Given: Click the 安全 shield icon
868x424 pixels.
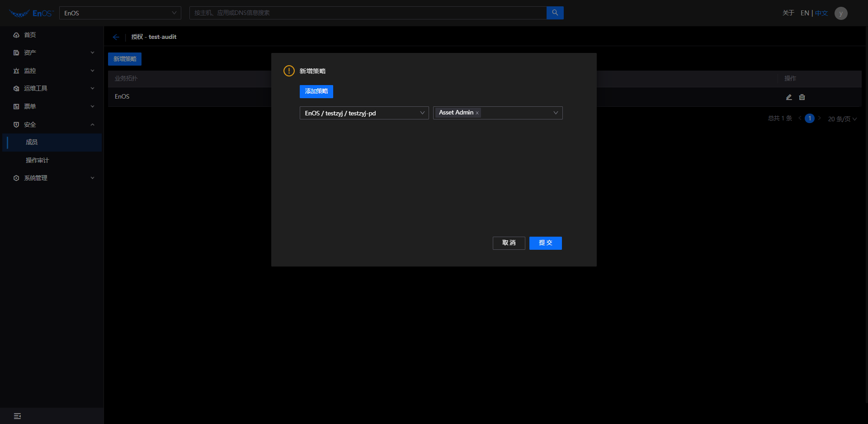Looking at the screenshot, I should [16, 124].
